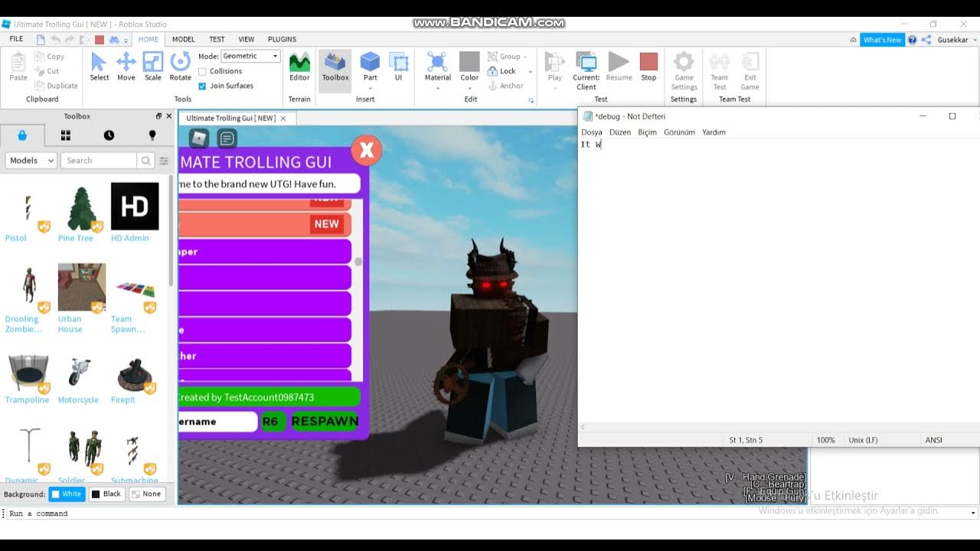Open the Terrain Editor
This screenshot has width=980, height=551.
point(299,67)
